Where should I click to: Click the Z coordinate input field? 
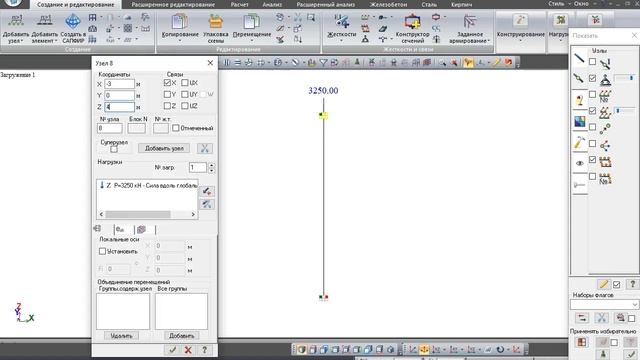[x=119, y=107]
